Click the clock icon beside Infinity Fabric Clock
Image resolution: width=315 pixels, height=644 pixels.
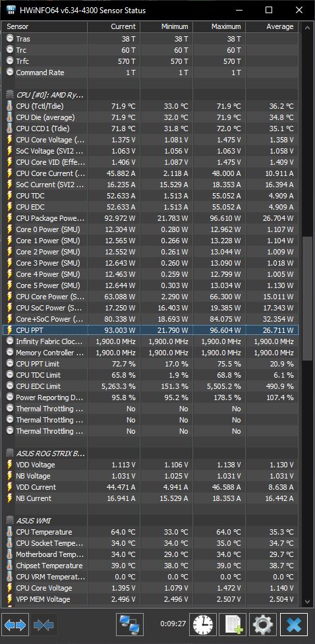[10, 341]
